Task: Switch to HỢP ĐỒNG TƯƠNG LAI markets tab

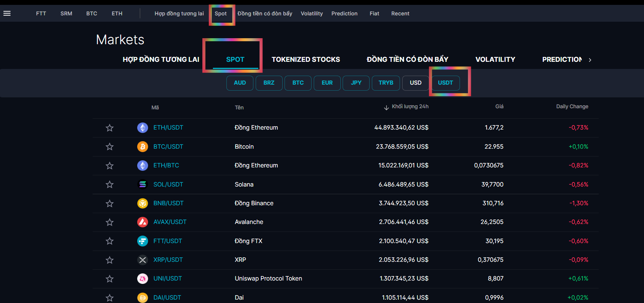Action: point(161,60)
